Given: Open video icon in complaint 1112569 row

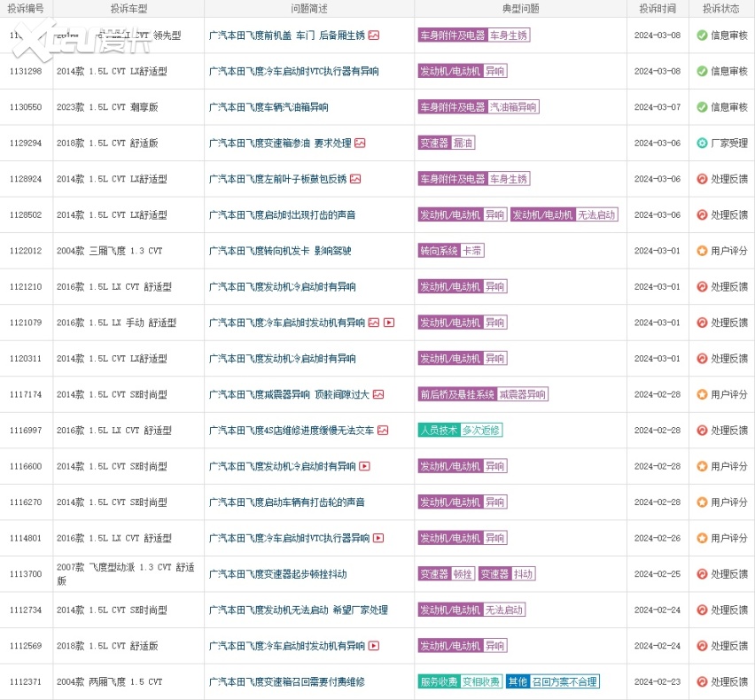Looking at the screenshot, I should tap(373, 646).
